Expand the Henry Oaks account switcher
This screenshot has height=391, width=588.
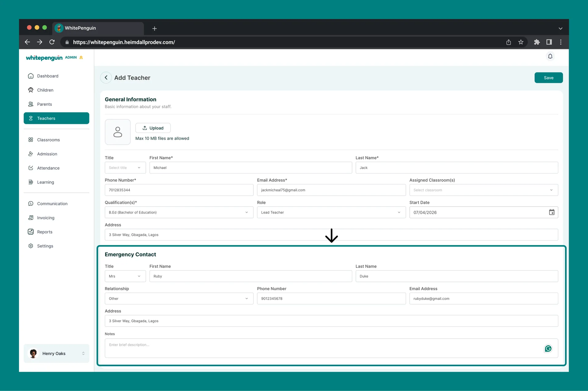[x=83, y=353]
